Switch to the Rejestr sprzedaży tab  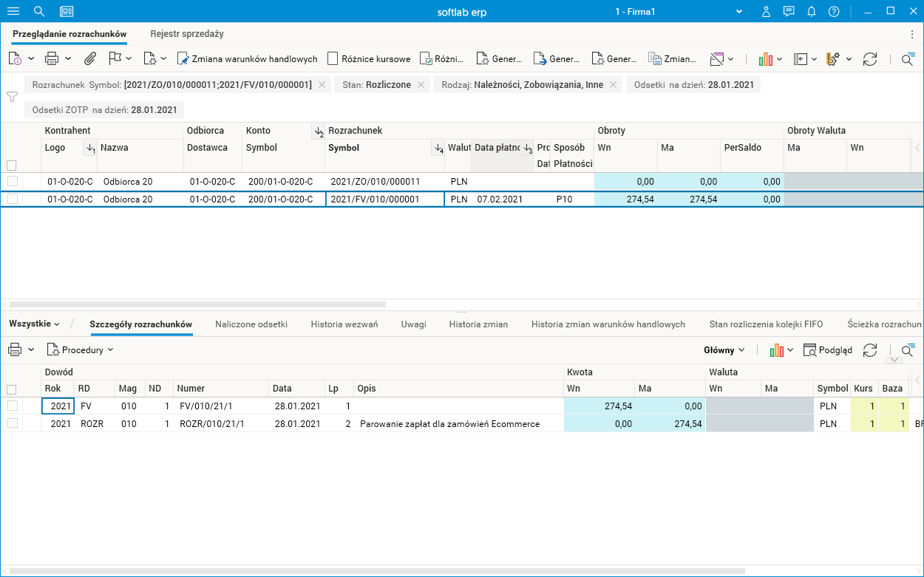(x=186, y=34)
